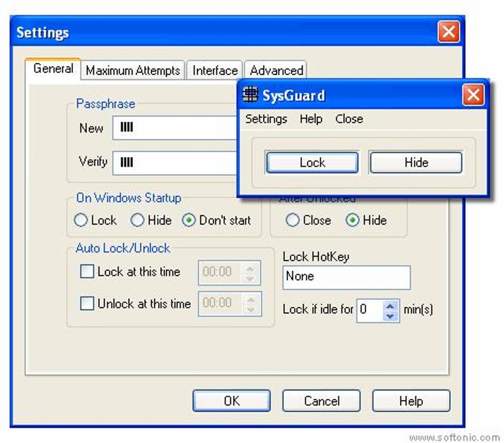This screenshot has height=443, width=504.
Task: Confirm settings with the OK button
Action: [x=231, y=401]
